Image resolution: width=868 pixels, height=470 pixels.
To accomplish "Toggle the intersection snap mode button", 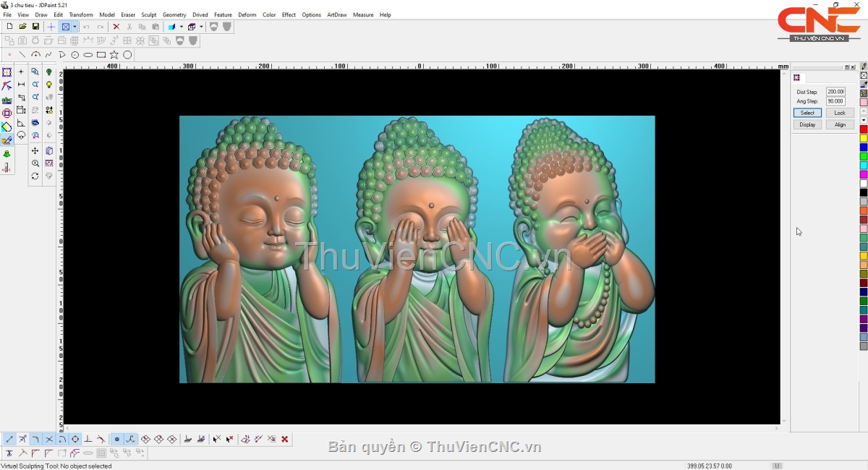I will point(49,439).
